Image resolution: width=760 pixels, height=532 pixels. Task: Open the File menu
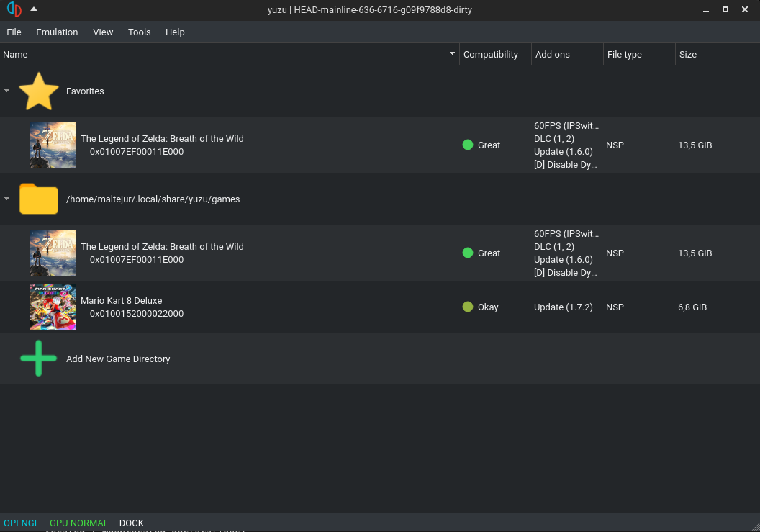[x=14, y=32]
